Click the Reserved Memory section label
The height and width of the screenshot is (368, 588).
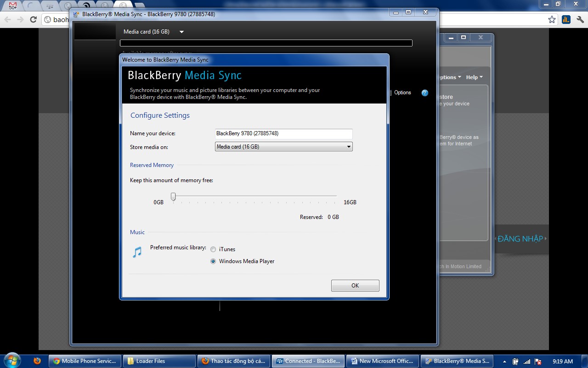pyautogui.click(x=152, y=165)
